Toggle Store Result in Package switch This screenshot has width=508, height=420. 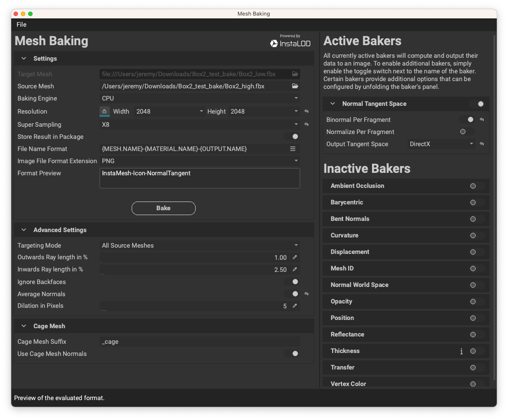(x=293, y=137)
